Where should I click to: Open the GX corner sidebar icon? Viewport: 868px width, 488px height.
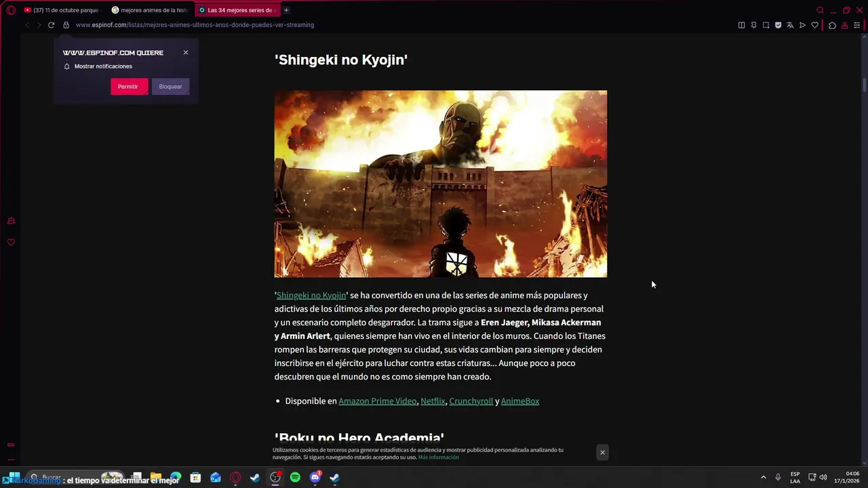tap(11, 445)
